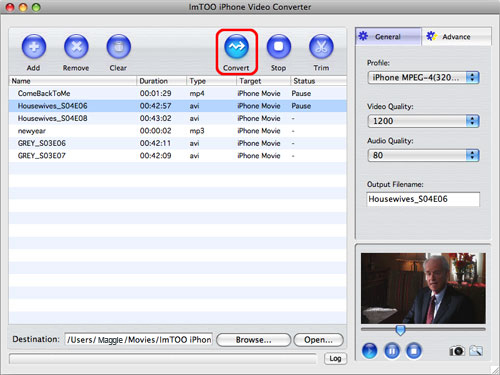Screen dimensions: 500x375
Task: Click the 00:42:11 duration cell
Action: click(x=155, y=143)
